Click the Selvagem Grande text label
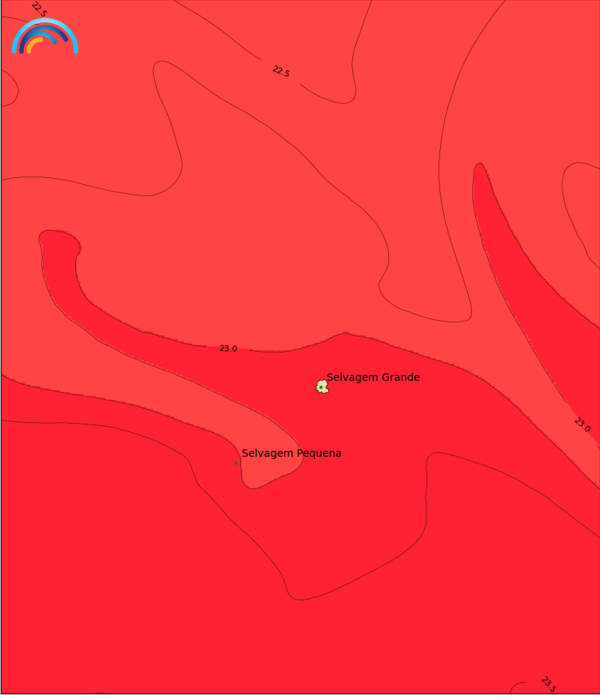Screen dimensions: 600x695 373,377
